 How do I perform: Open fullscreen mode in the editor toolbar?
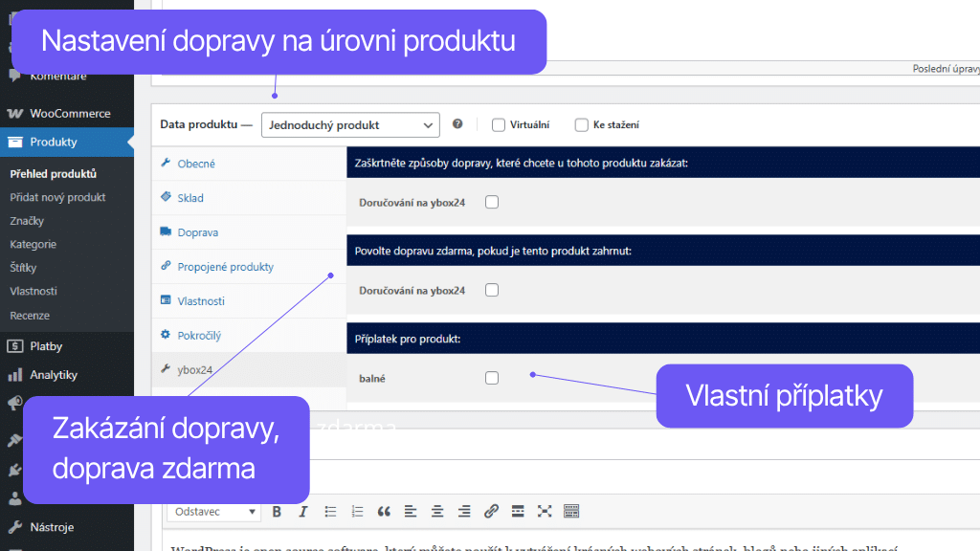[x=545, y=511]
